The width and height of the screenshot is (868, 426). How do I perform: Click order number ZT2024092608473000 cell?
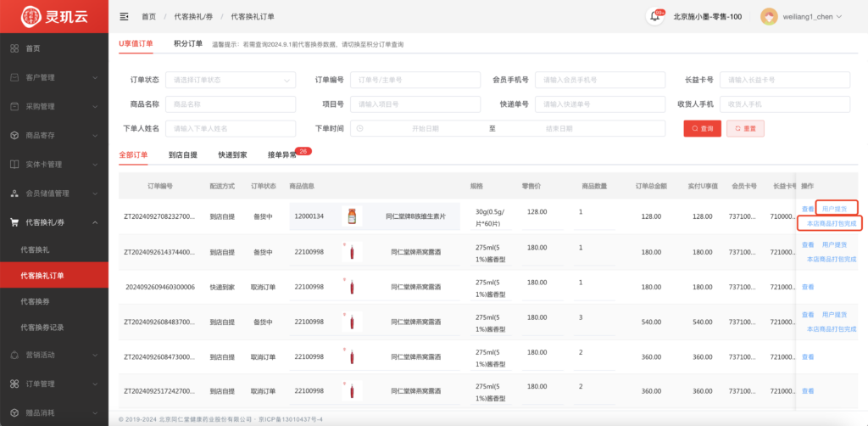[x=159, y=356]
